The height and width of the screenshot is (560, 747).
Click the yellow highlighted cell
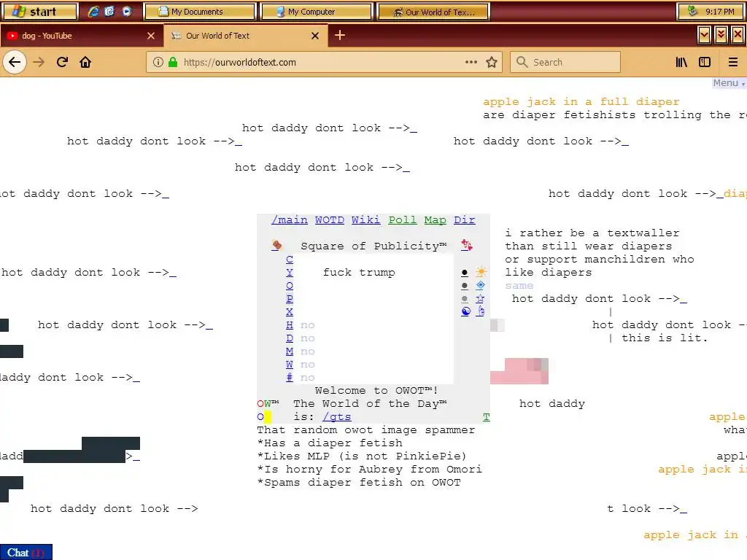pos(268,417)
